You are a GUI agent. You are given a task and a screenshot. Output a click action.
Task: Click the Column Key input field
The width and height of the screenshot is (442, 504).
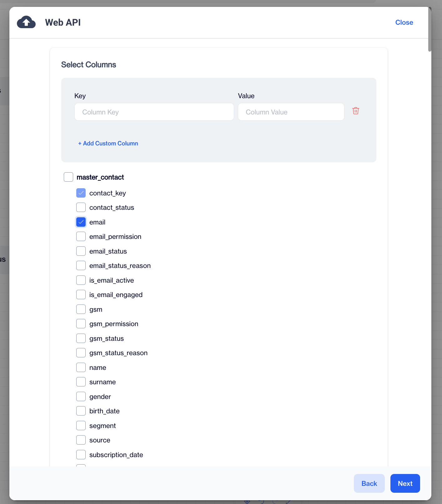point(154,112)
